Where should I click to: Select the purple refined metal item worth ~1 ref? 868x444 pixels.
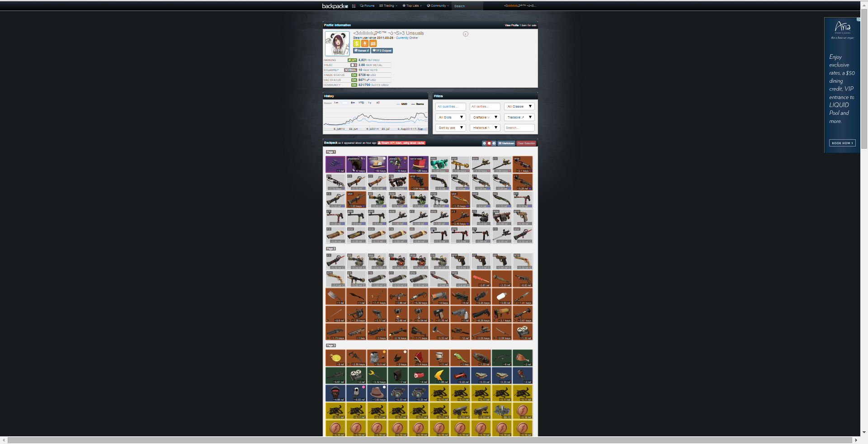[x=335, y=165]
